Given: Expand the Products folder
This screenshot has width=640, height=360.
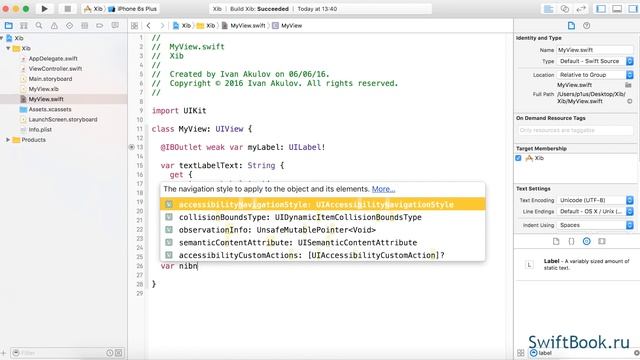Looking at the screenshot, I should [x=8, y=140].
